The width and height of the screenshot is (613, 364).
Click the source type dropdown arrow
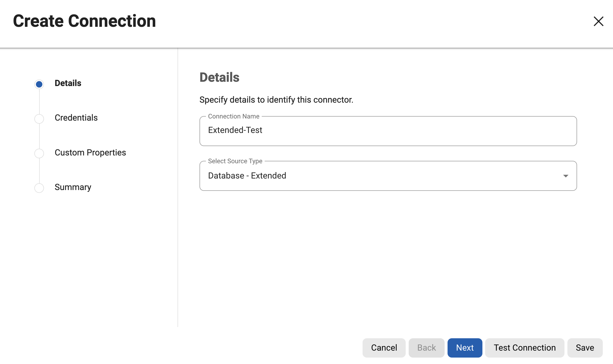coord(565,176)
